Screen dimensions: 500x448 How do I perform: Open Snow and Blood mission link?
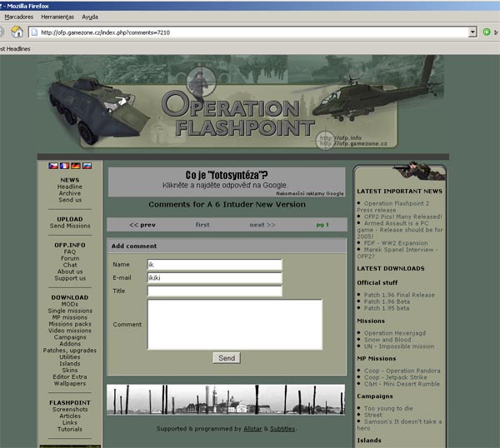tap(387, 340)
